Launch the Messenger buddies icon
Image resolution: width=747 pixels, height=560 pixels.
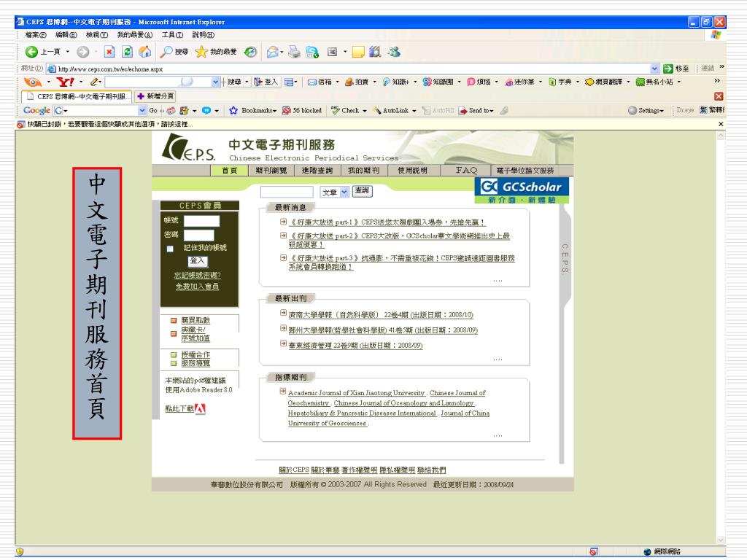[x=394, y=52]
